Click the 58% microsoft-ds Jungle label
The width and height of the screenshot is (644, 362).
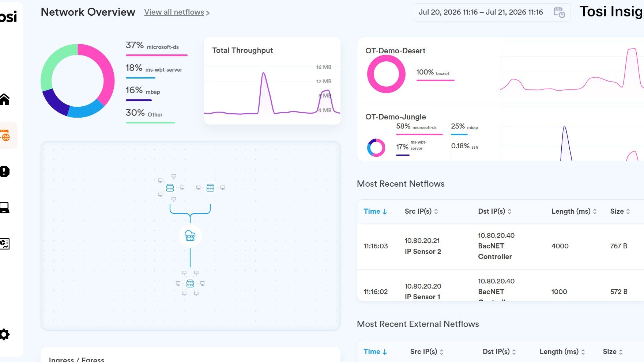(x=419, y=128)
